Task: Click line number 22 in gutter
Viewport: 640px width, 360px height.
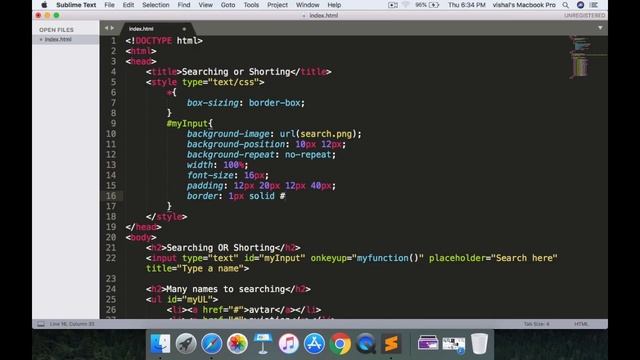Action: (111, 258)
